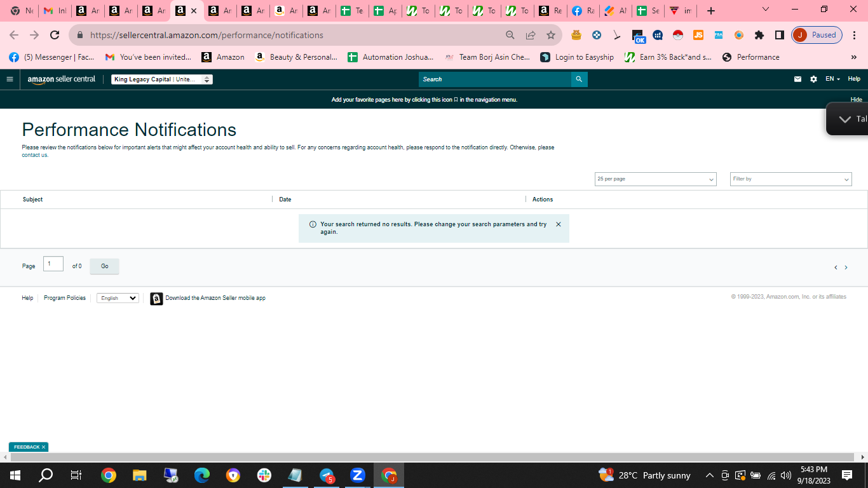Expand the collapsed Talk chat panel
868x488 pixels.
[848, 119]
